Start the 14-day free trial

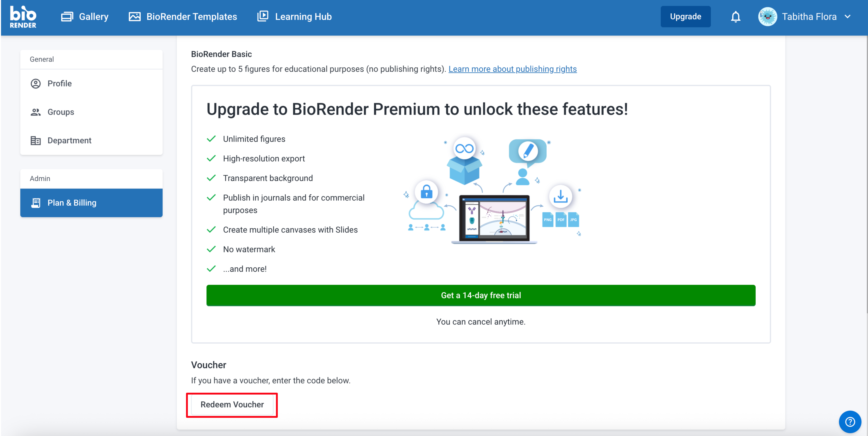(481, 295)
